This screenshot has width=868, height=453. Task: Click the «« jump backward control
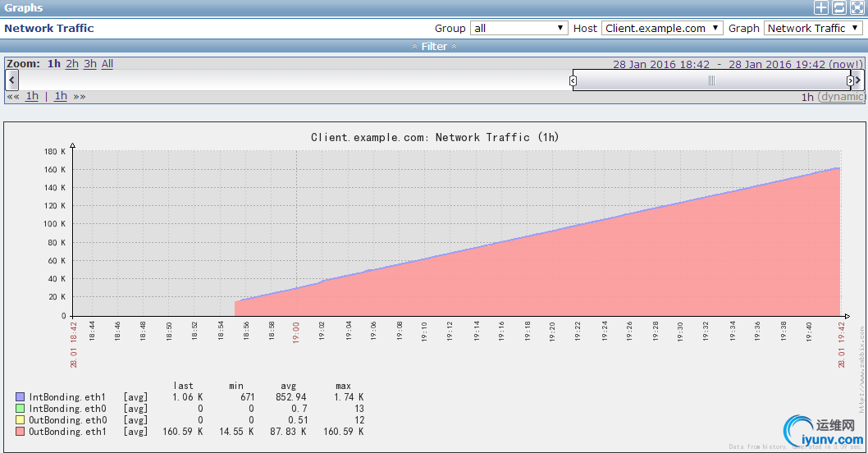(13, 96)
